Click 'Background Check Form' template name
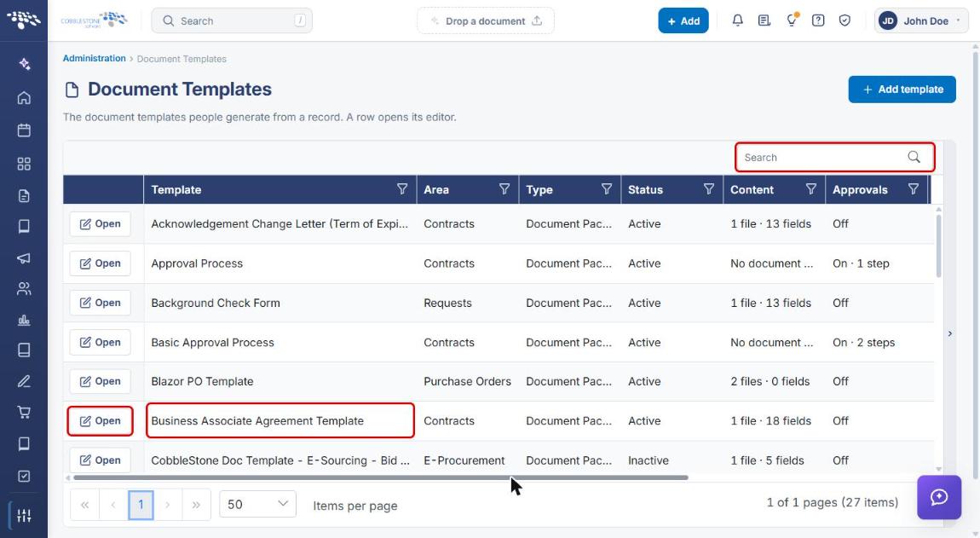This screenshot has height=538, width=980. 216,303
